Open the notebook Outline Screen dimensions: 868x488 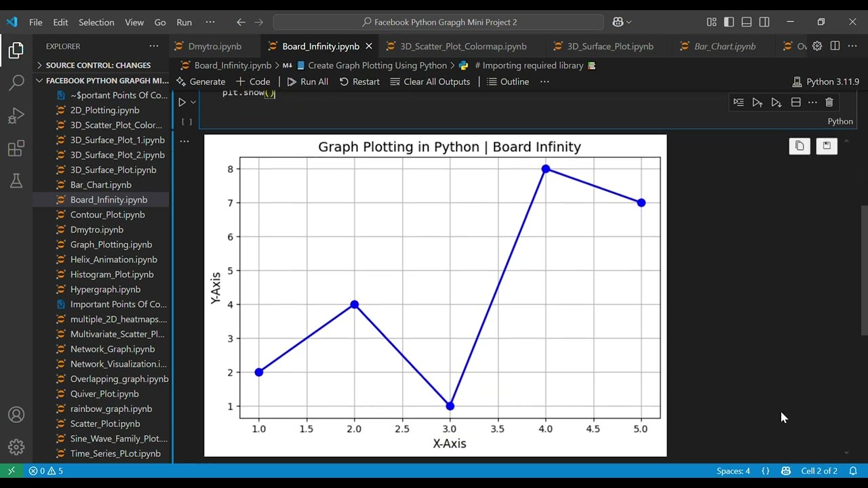tap(508, 81)
